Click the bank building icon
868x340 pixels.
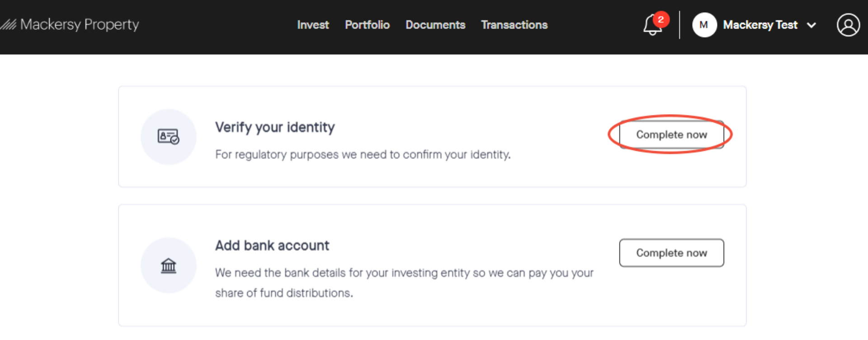[168, 265]
